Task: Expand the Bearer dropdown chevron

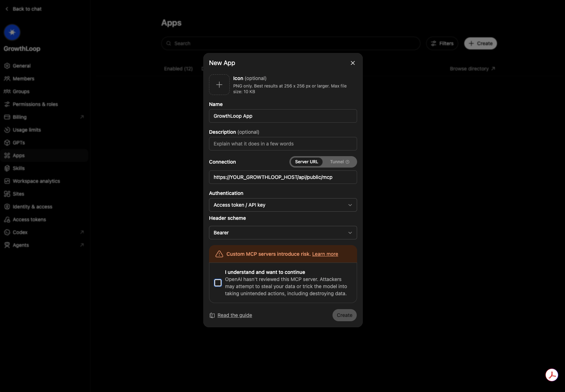Action: click(x=350, y=233)
